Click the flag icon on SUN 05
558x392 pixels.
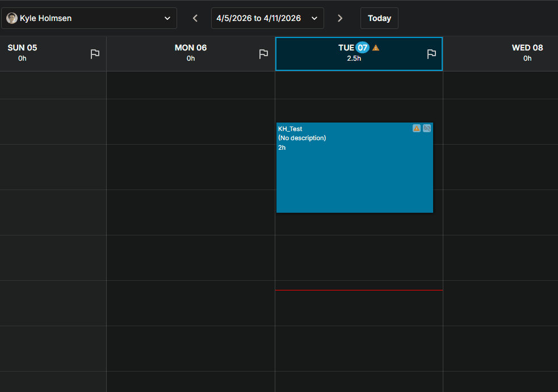[x=95, y=54]
